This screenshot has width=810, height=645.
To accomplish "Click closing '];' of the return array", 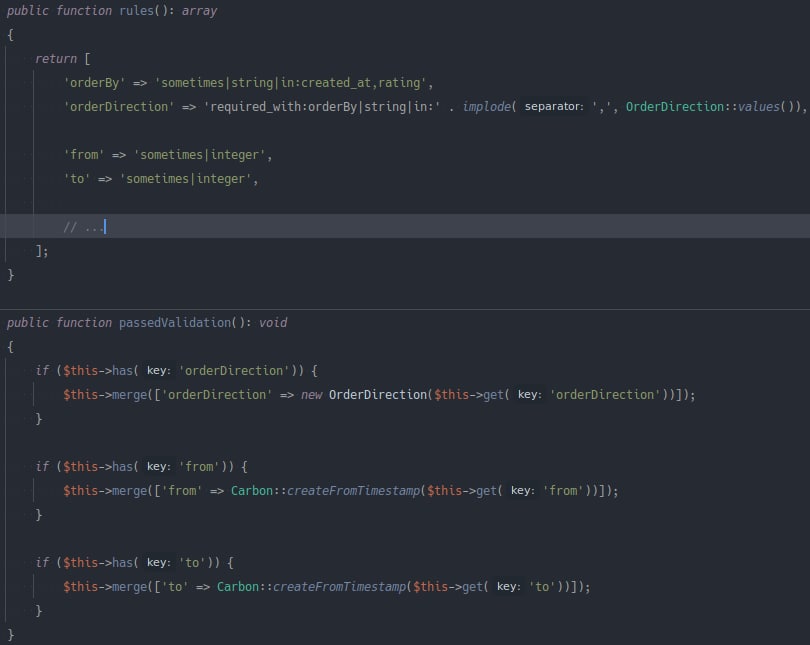I will point(42,251).
